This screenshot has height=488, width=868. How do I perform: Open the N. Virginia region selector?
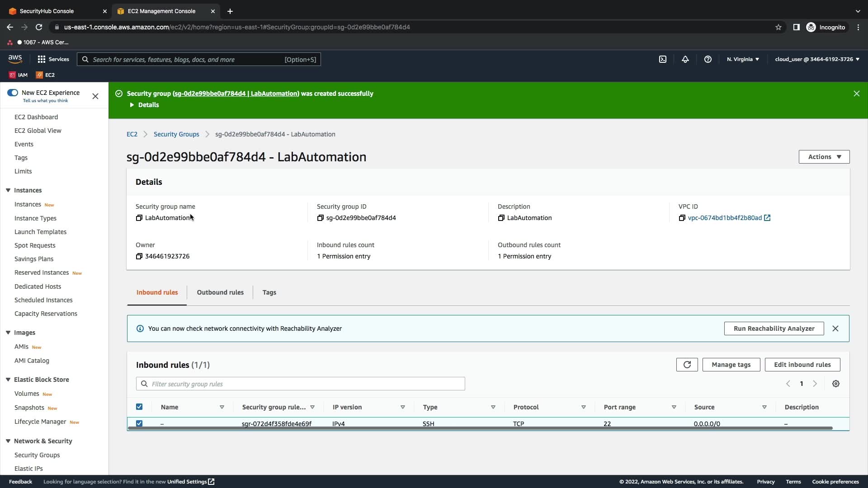click(x=743, y=59)
